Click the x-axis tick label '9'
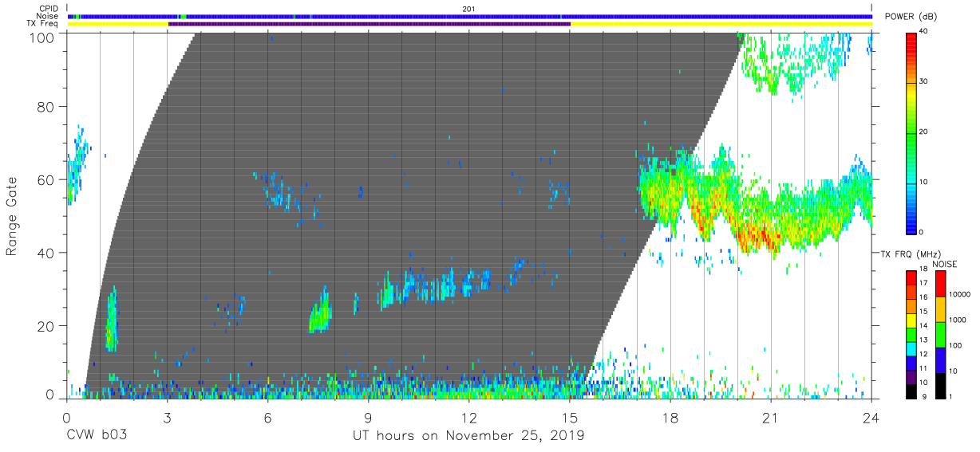The image size is (980, 452). click(369, 417)
